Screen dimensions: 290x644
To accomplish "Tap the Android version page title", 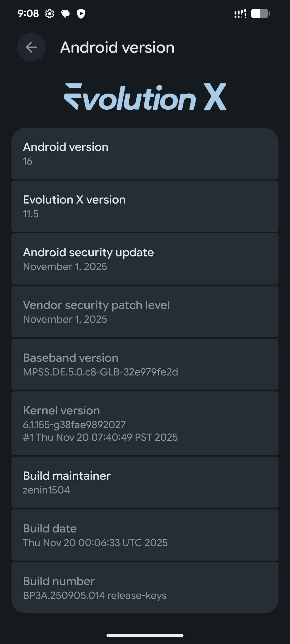I will 117,47.
